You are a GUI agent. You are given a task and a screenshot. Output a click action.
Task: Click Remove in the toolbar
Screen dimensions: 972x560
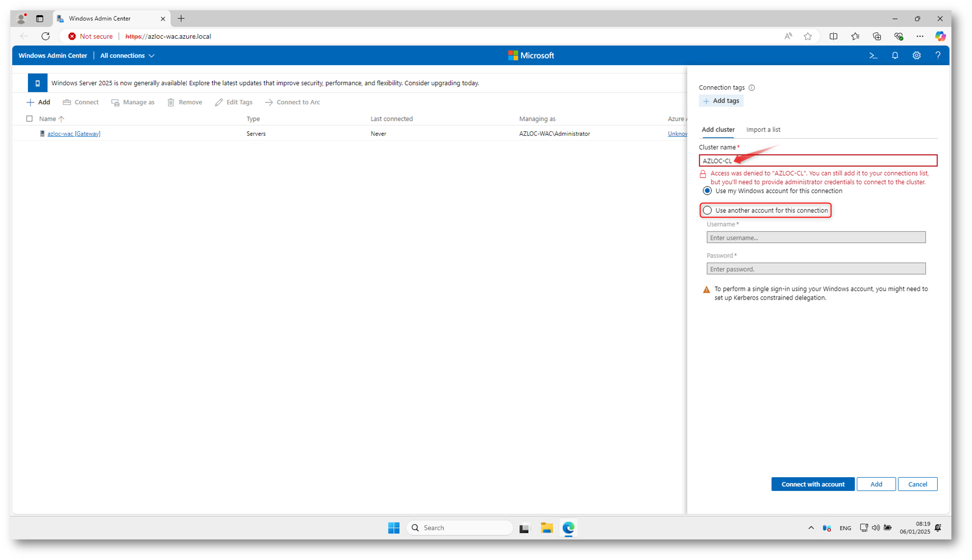pyautogui.click(x=185, y=102)
